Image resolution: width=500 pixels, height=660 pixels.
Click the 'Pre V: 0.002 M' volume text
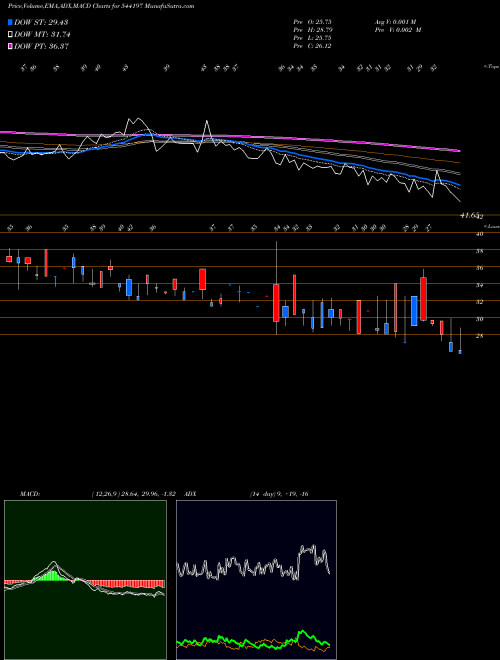(397, 30)
